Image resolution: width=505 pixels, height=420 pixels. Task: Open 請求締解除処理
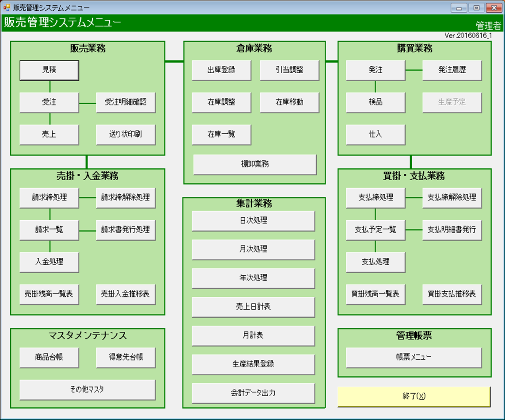pyautogui.click(x=126, y=198)
